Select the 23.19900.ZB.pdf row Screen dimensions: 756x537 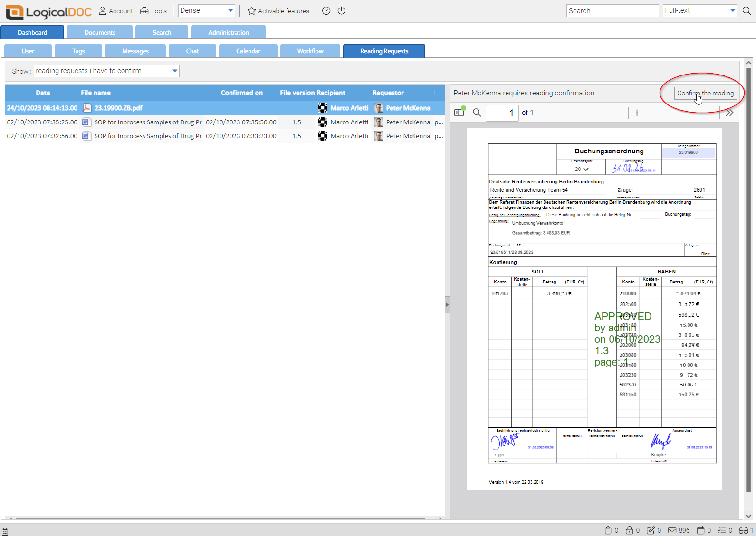point(225,108)
